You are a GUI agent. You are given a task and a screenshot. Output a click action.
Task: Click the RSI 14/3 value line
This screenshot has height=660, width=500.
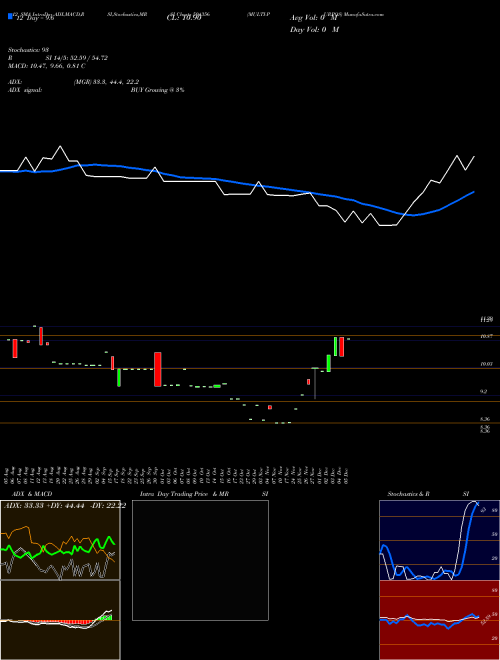coord(58,58)
